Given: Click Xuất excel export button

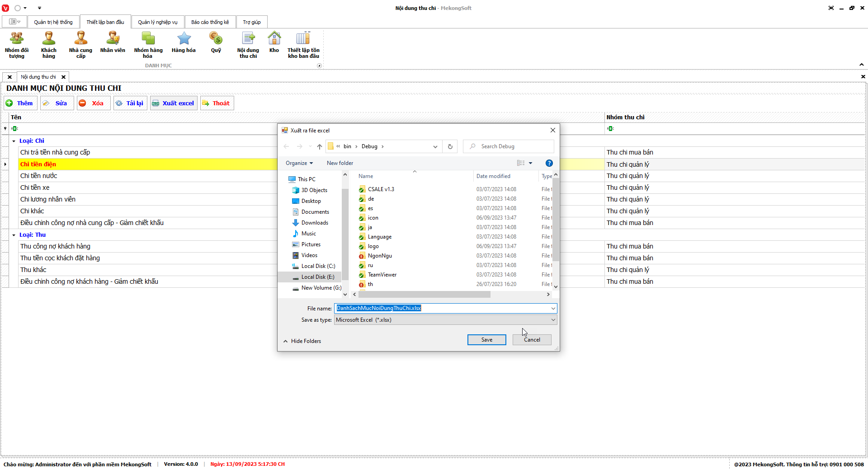Looking at the screenshot, I should tap(174, 103).
